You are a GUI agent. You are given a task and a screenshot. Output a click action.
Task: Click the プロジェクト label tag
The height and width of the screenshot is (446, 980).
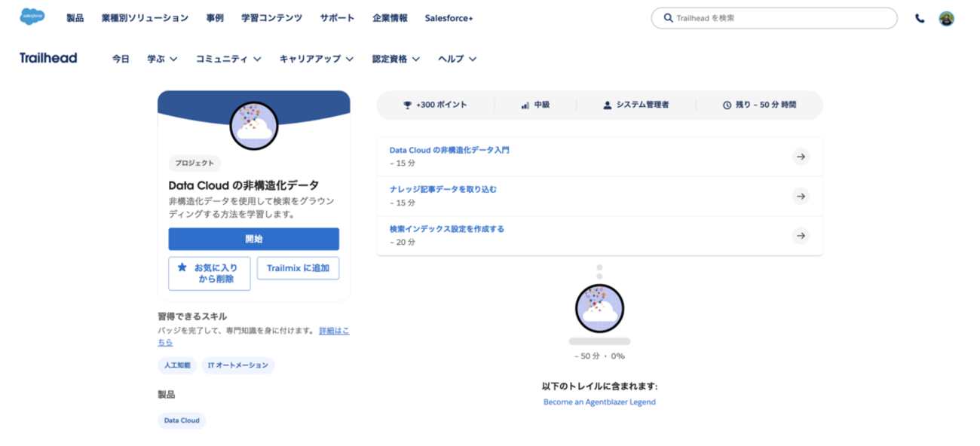pos(194,163)
